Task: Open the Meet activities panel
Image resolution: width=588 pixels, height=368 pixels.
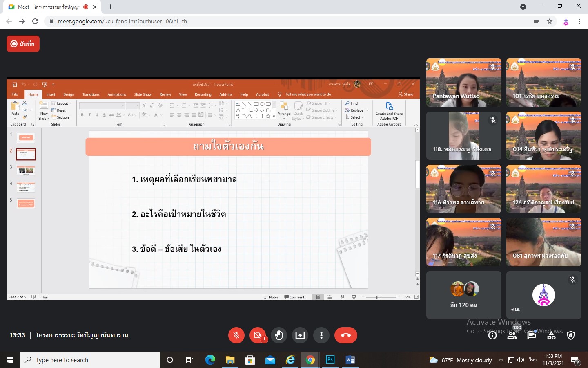Action: [x=551, y=336]
